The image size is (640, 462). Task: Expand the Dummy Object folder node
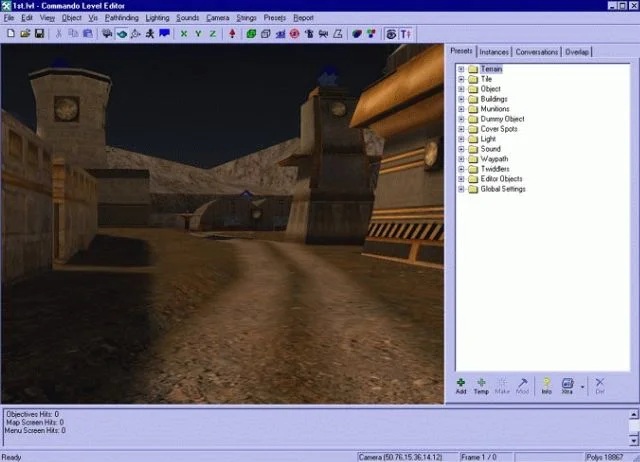[461, 119]
